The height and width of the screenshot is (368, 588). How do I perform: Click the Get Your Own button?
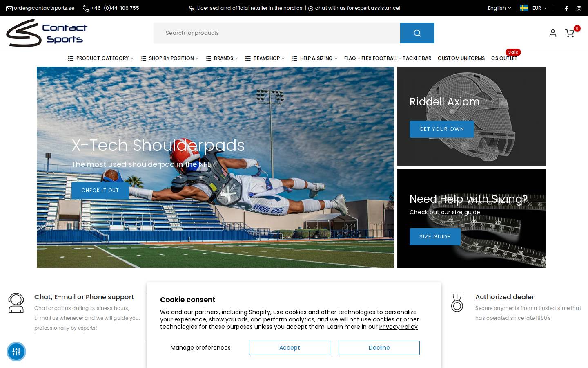coord(442,129)
